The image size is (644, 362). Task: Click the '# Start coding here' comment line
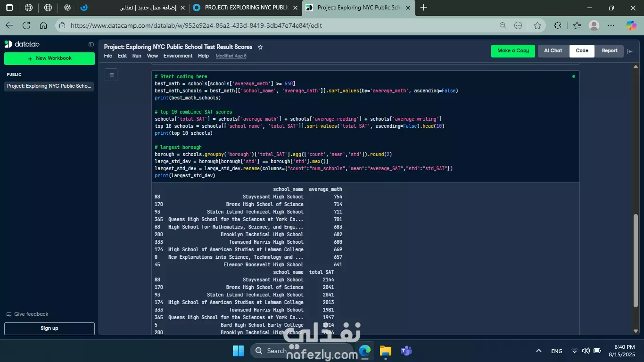[181, 76]
